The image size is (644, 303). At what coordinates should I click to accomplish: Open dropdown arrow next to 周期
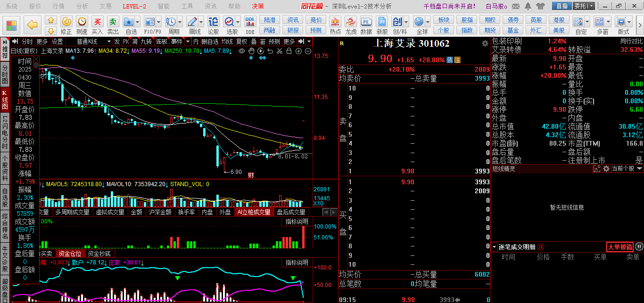181,22
